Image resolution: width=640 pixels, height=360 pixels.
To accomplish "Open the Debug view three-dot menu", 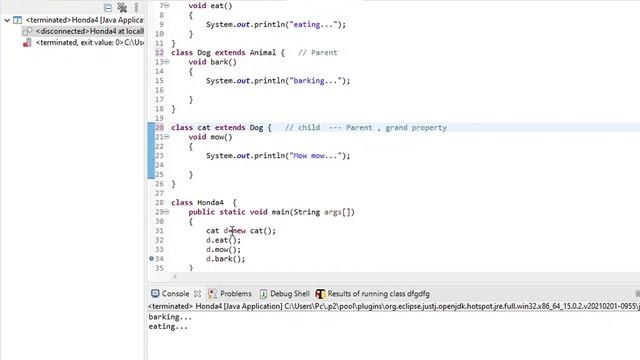I will click(136, 7).
